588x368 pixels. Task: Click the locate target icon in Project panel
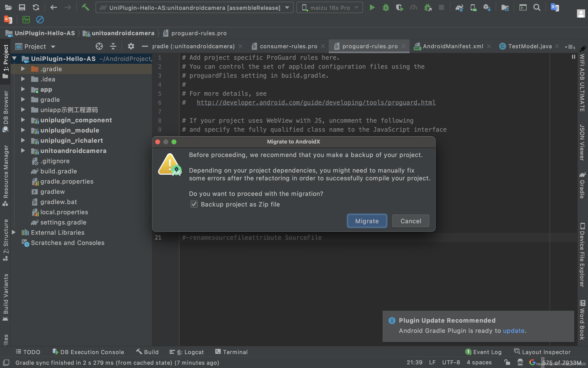click(99, 46)
